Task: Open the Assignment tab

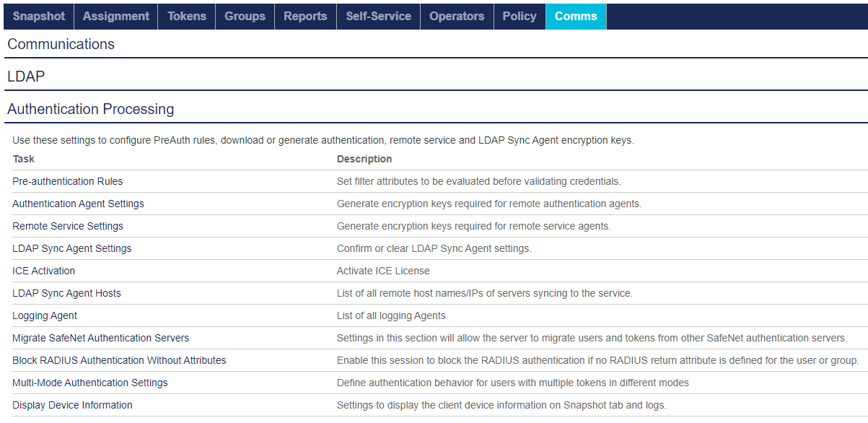Action: [x=115, y=16]
